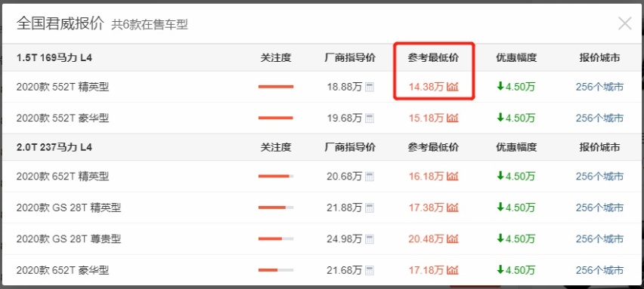
Task: Click the 16.18万 lowest reference price
Action: [426, 177]
